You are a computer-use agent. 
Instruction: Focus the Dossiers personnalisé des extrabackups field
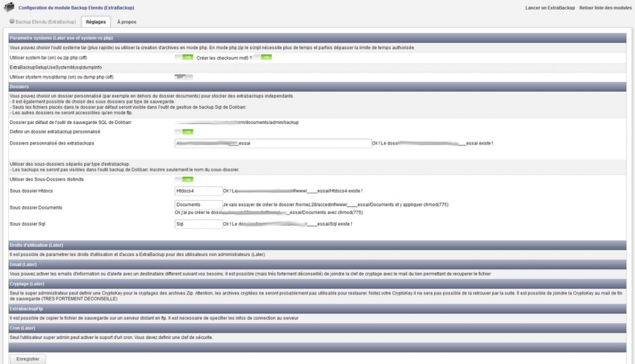coord(273,143)
